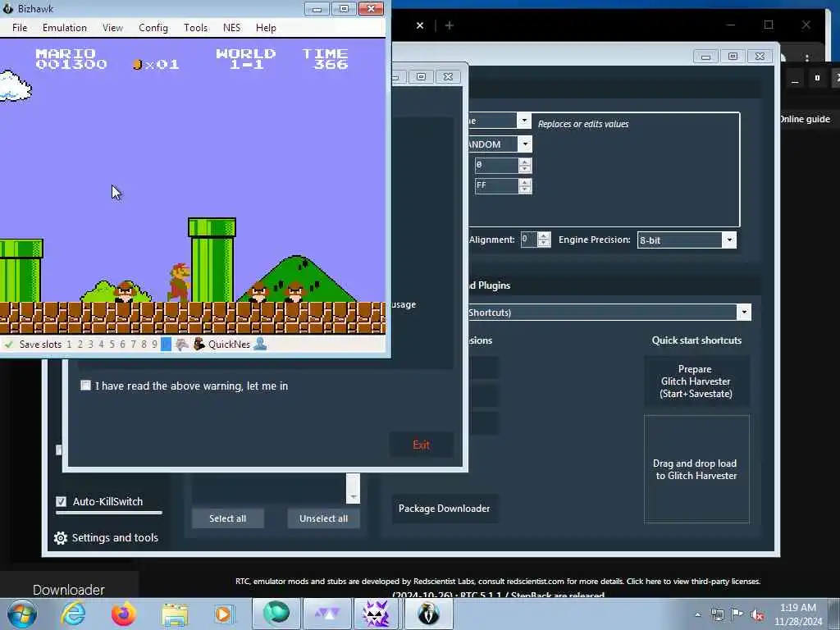The width and height of the screenshot is (840, 630).
Task: Select save slot 4
Action: point(101,345)
